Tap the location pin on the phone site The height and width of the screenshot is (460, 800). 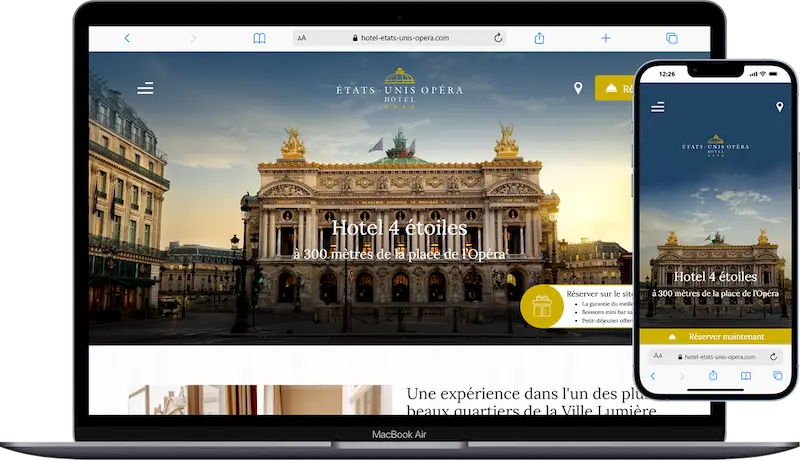[779, 107]
